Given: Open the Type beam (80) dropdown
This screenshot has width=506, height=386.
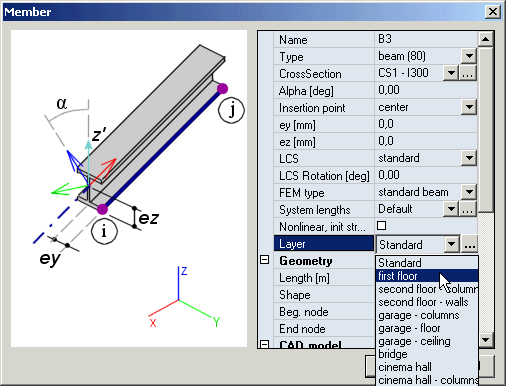Looking at the screenshot, I should coord(469,56).
